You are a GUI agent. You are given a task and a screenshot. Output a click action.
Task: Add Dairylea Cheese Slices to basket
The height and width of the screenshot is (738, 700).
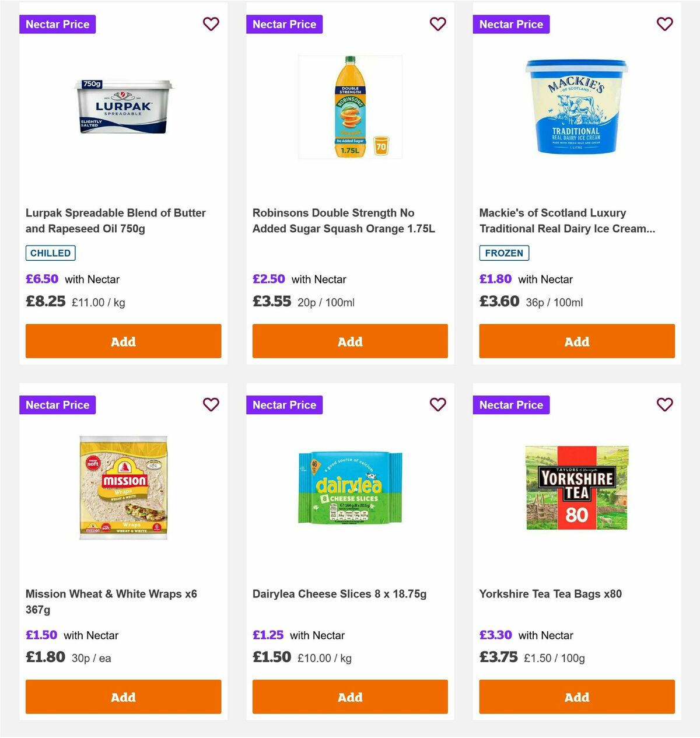(x=350, y=697)
